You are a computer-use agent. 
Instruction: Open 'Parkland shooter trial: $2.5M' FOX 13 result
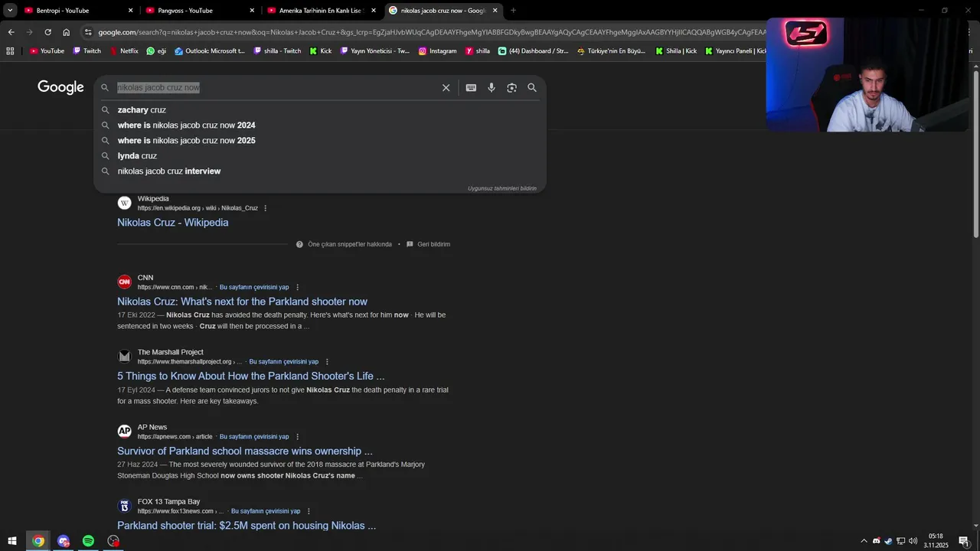[247, 526]
